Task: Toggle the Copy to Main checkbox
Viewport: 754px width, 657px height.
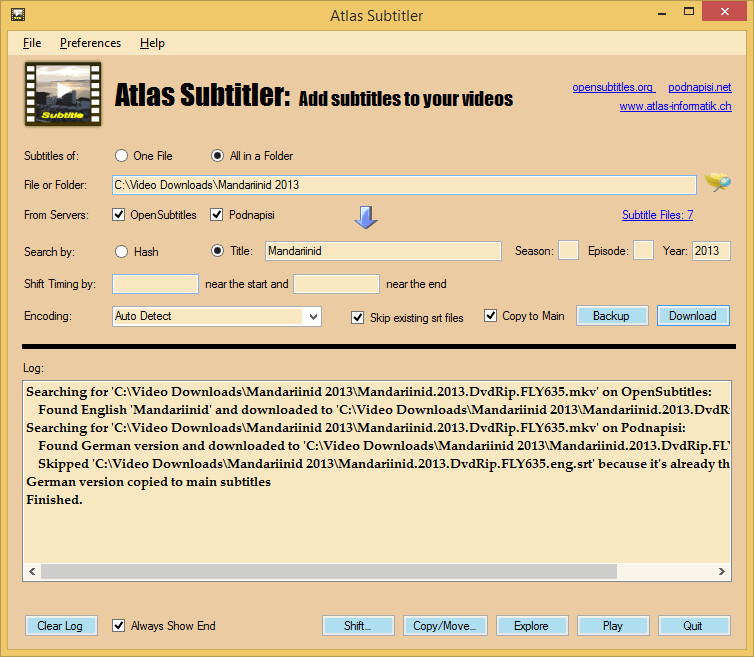Action: [x=490, y=316]
